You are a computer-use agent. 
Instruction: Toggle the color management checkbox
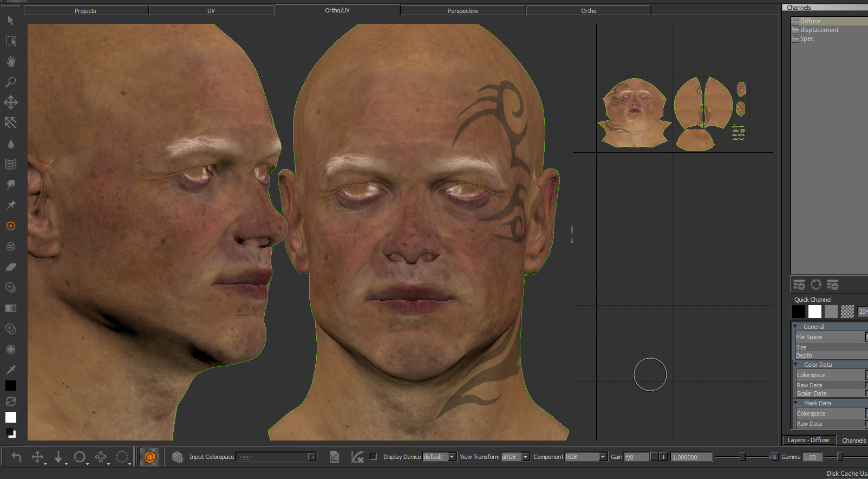[373, 456]
